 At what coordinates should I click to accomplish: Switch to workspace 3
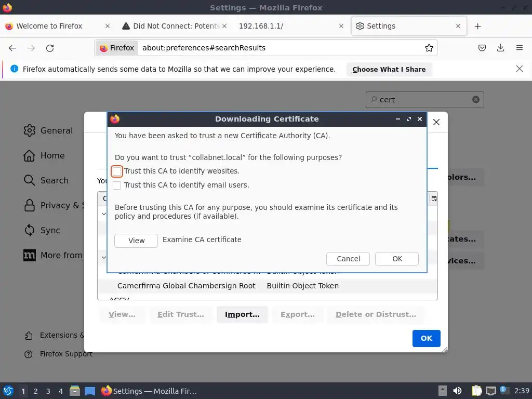48,391
